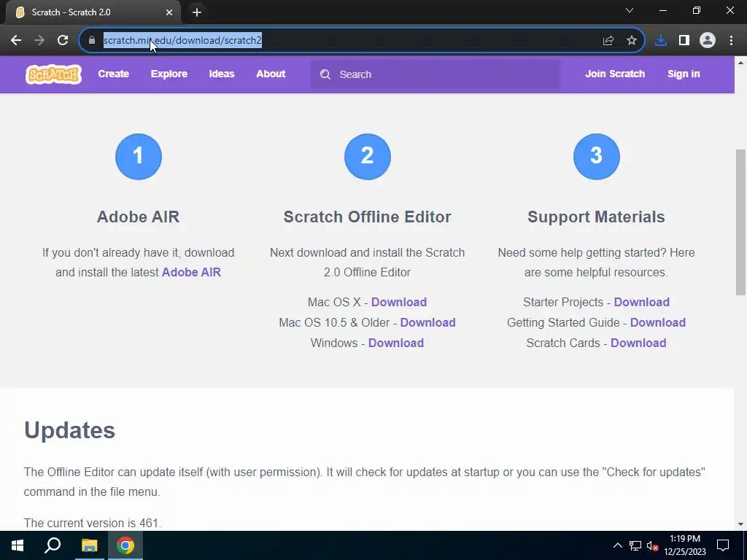Click the Updates heading
This screenshot has width=747, height=560.
coord(69,430)
